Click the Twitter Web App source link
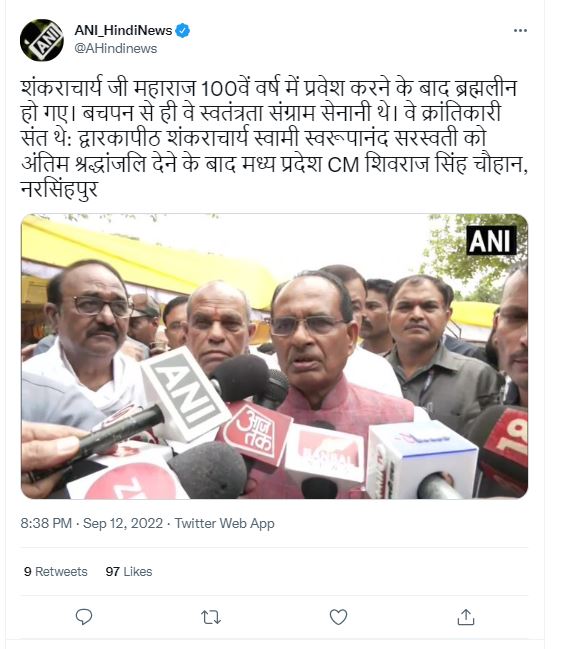The width and height of the screenshot is (564, 649). [x=224, y=523]
